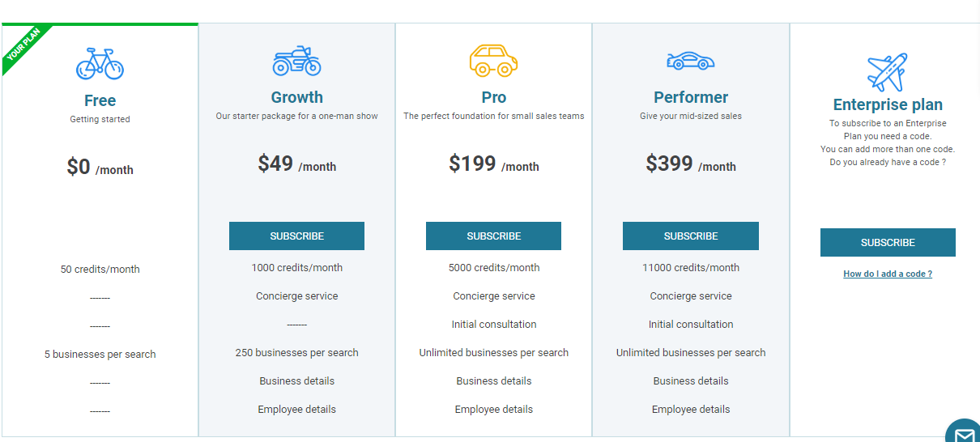This screenshot has width=980, height=442.
Task: Select the Pro plan heading
Action: point(493,97)
